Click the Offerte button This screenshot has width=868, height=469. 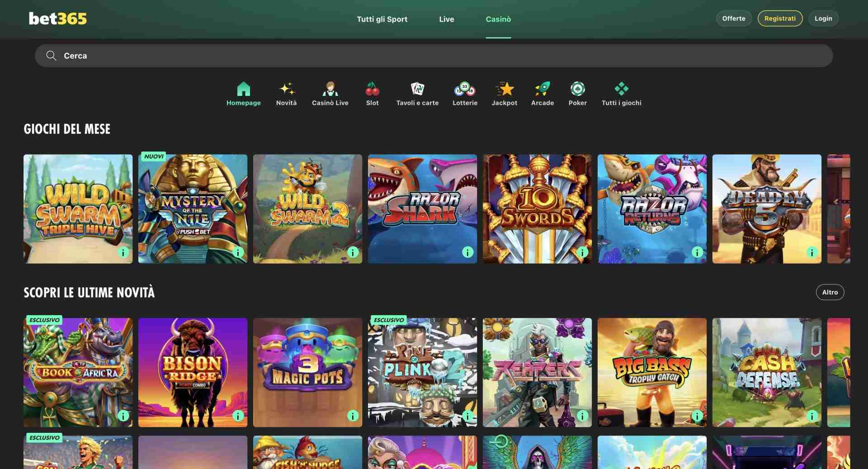click(734, 19)
